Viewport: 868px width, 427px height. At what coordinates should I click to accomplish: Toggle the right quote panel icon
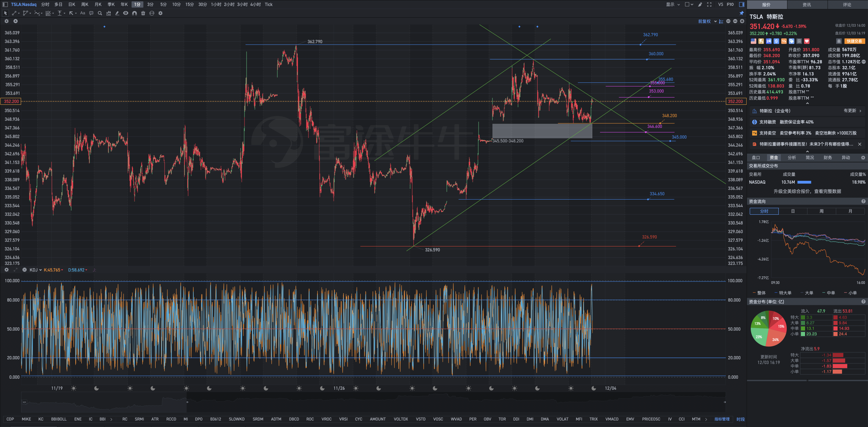point(742,4)
